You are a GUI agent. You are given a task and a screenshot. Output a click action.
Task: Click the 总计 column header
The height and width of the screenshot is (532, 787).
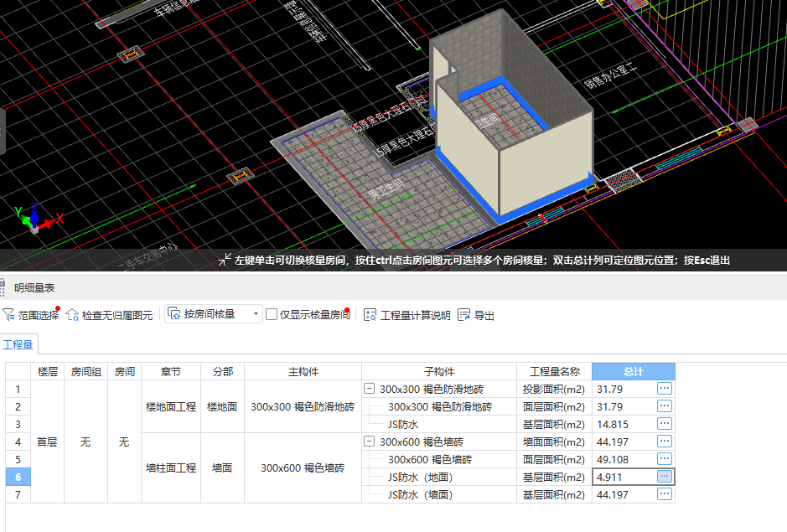tap(633, 371)
